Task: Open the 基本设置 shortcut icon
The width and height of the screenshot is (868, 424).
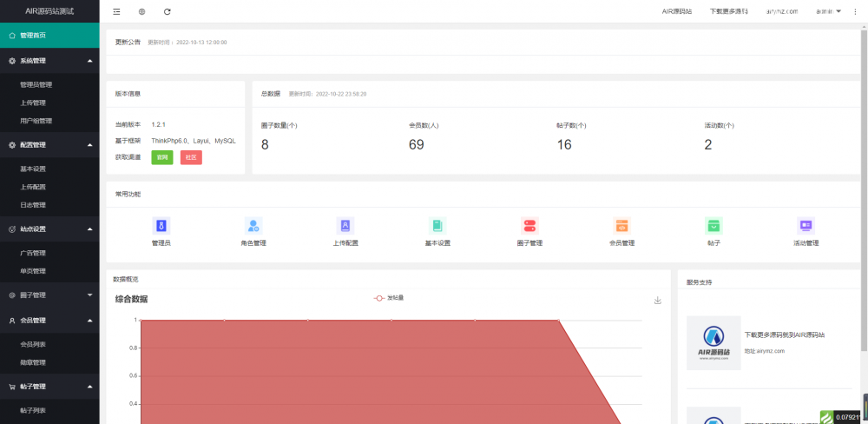Action: point(437,226)
